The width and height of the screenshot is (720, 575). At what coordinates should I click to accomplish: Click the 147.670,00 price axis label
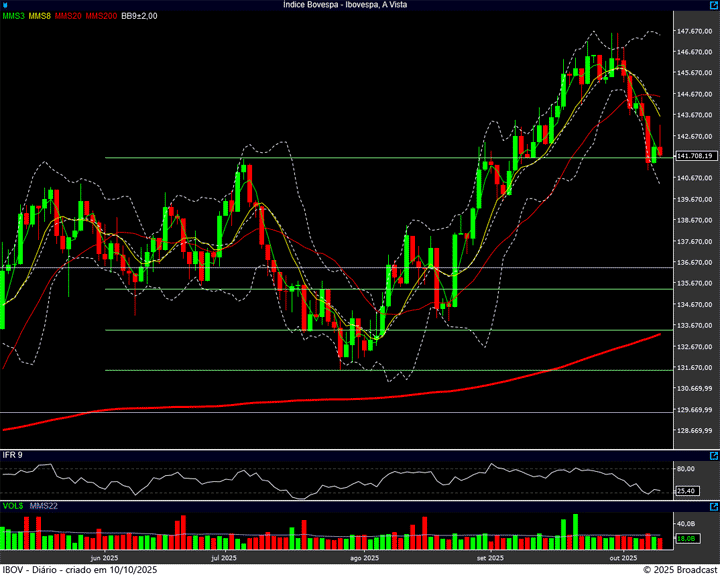tap(694, 31)
